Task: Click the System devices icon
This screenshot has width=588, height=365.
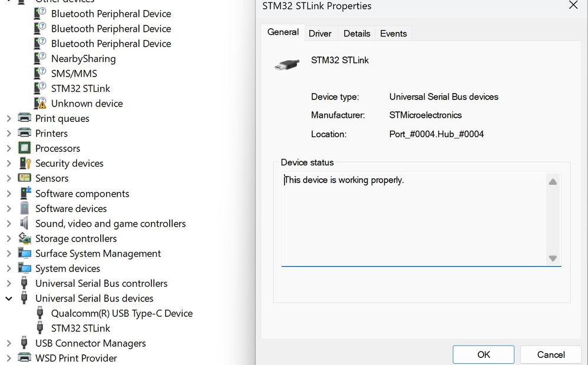Action: [25, 268]
